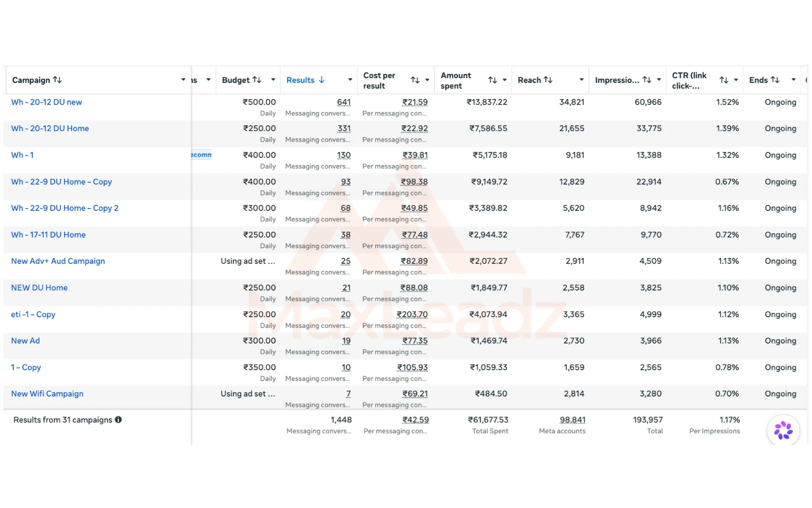Screen dimensions: 812x508
Task: Click results value 641
Action: click(x=344, y=102)
